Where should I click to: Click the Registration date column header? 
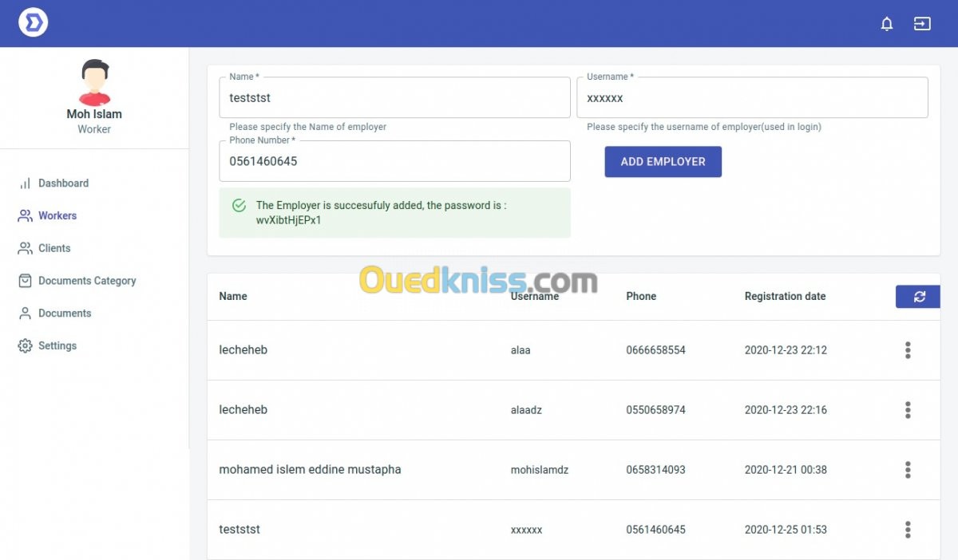pos(785,297)
